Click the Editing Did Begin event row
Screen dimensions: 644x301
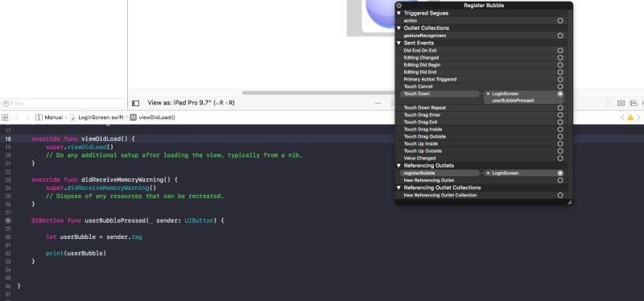click(480, 65)
